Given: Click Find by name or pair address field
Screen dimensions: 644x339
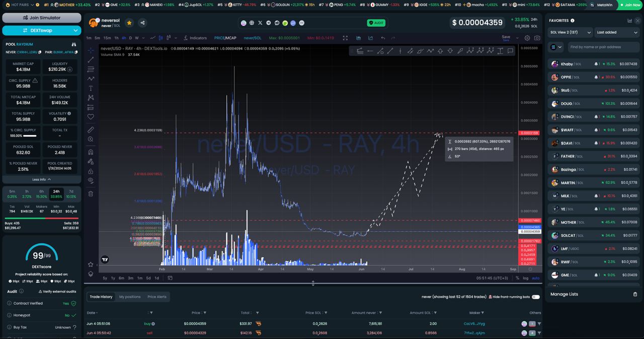Looking at the screenshot, I should tap(603, 47).
